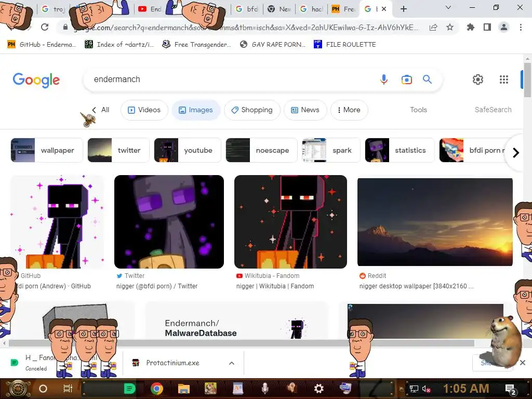Select the twitter suggestion chip
Image resolution: width=532 pixels, height=399 pixels.
(118, 150)
